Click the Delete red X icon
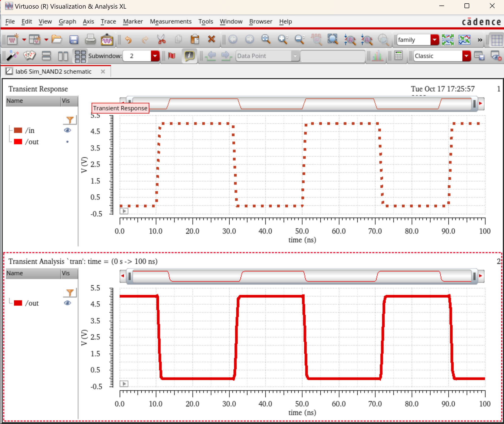504x424 pixels. (x=211, y=39)
